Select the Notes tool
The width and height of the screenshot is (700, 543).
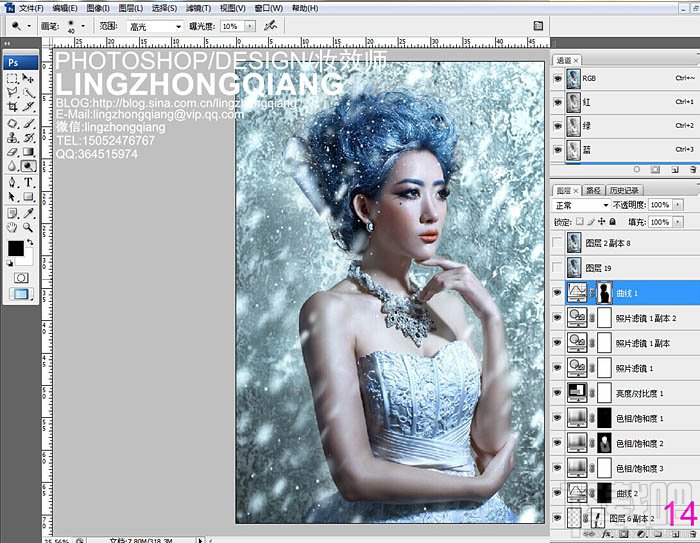click(12, 213)
